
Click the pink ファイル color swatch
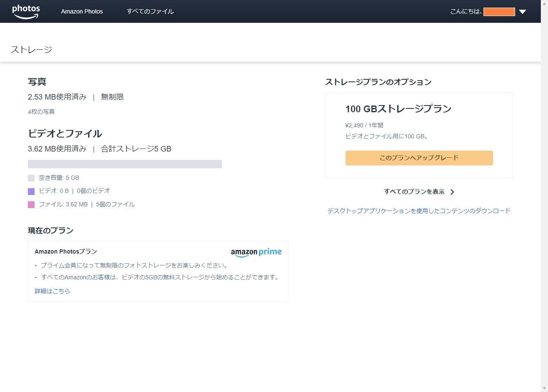tap(31, 205)
